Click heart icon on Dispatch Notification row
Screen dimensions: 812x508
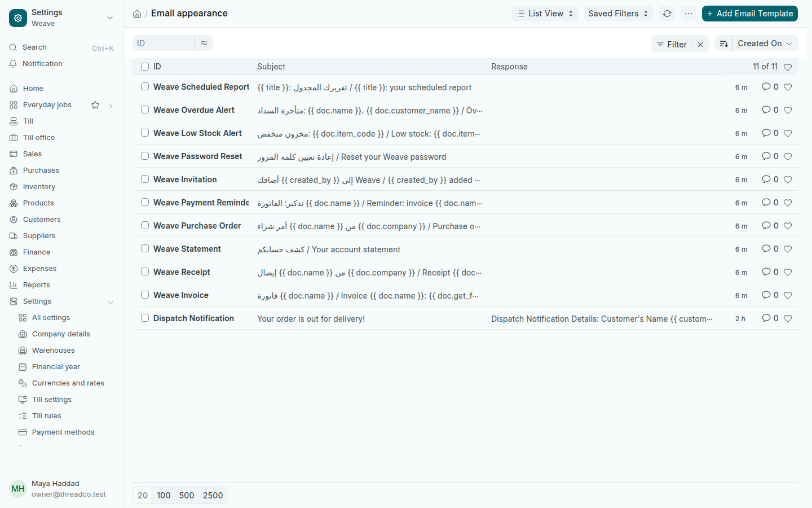point(788,318)
